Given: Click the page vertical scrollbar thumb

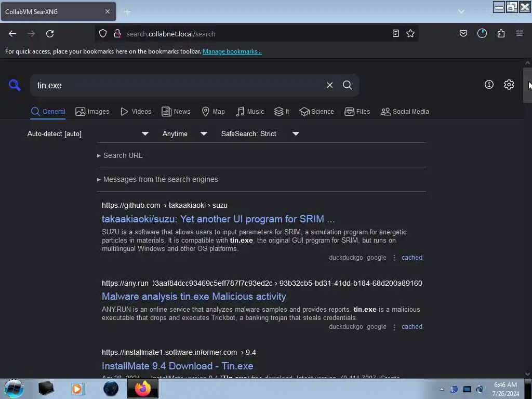Looking at the screenshot, I should click(x=527, y=85).
